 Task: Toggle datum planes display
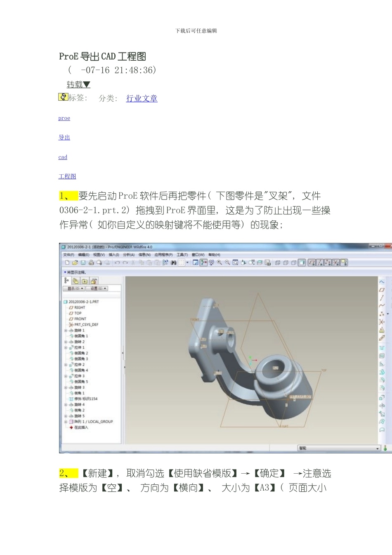(x=312, y=262)
